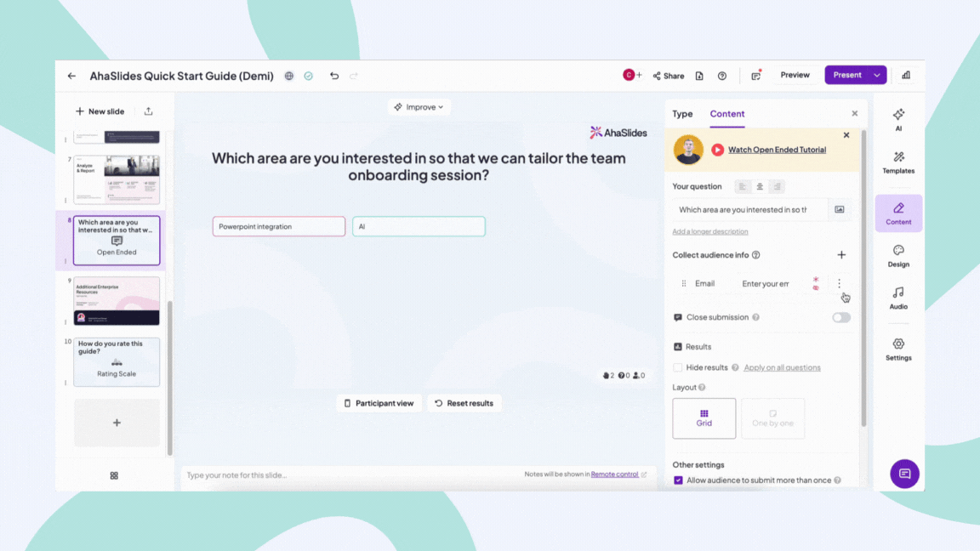Click the add slide plus placeholder
The width and height of the screenshot is (980, 551).
[117, 423]
